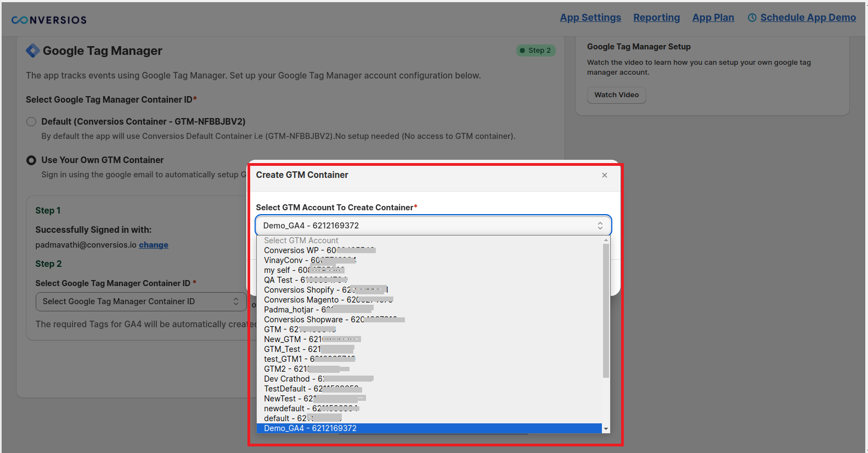This screenshot has width=868, height=453.
Task: Pick Padma_hotjar from the account list
Action: 430,310
